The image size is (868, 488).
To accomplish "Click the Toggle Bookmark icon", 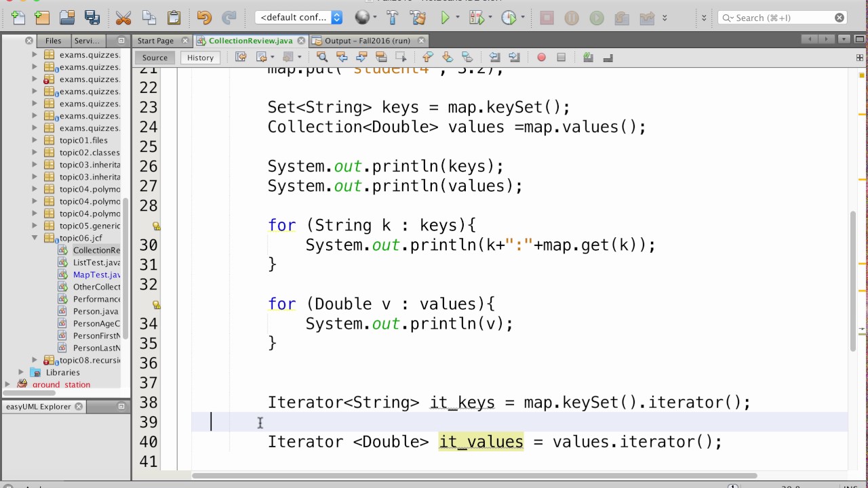I will coord(467,58).
